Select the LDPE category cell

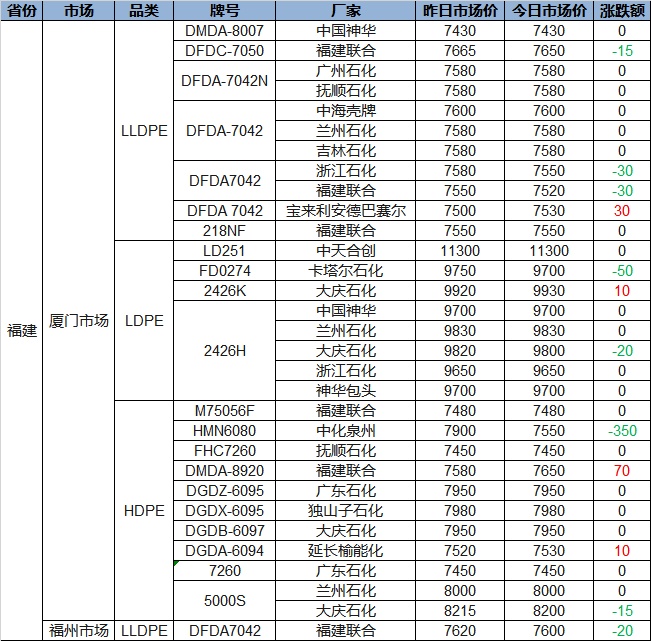pyautogui.click(x=144, y=320)
